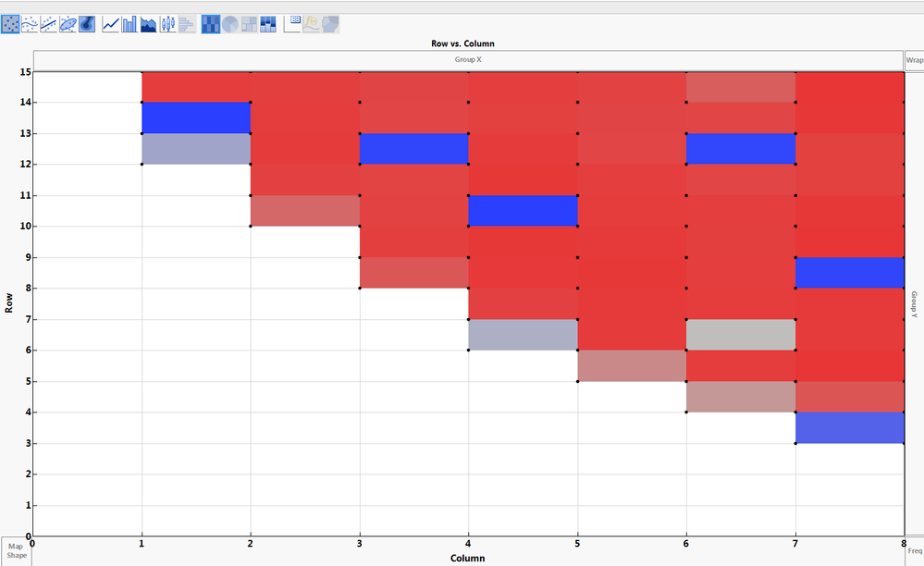Click the Group X drop zone
Viewport: 924px width, 566px height.
468,60
